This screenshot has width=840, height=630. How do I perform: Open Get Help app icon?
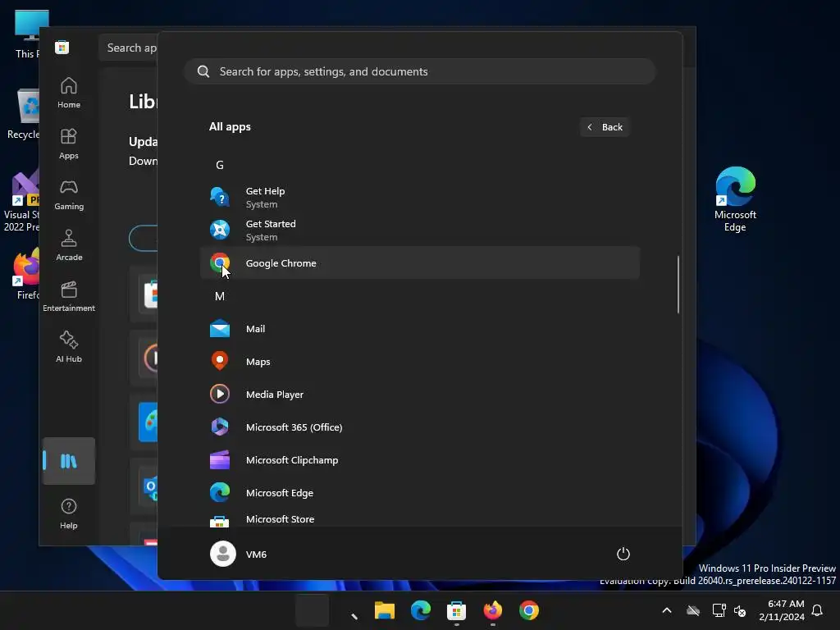pyautogui.click(x=220, y=197)
